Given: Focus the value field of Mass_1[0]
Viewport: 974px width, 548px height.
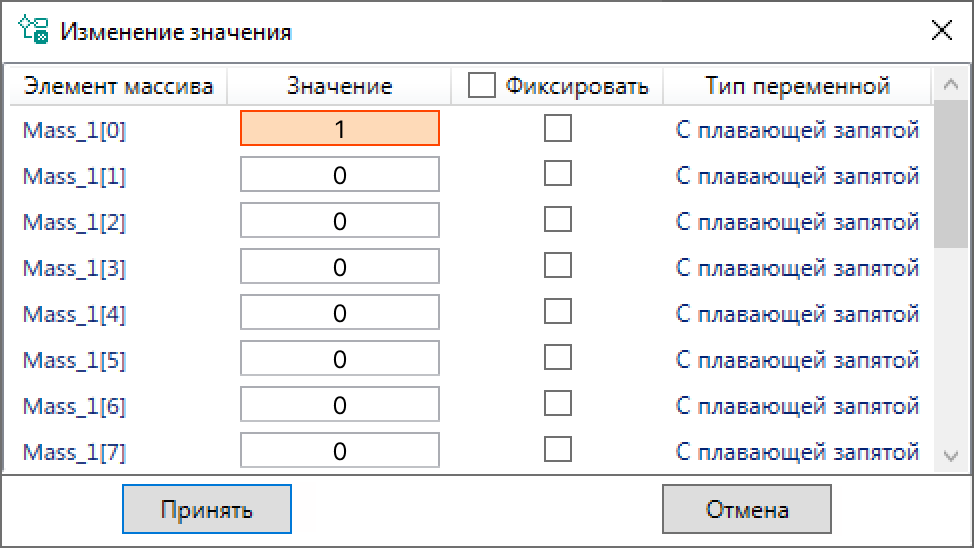Looking at the screenshot, I should [339, 129].
